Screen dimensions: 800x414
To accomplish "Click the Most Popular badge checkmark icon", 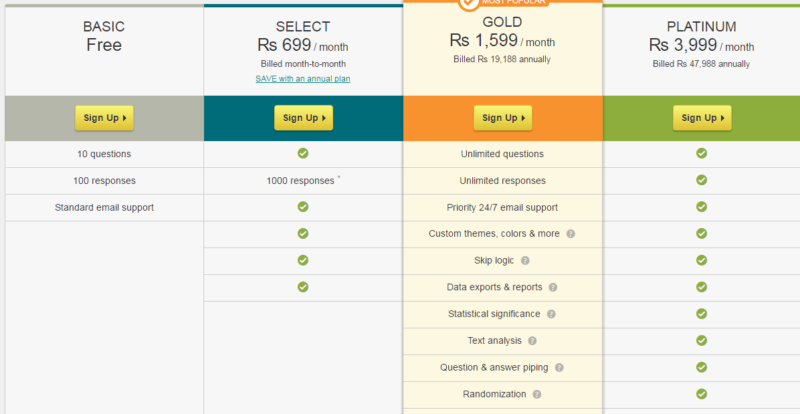I will (468, 3).
